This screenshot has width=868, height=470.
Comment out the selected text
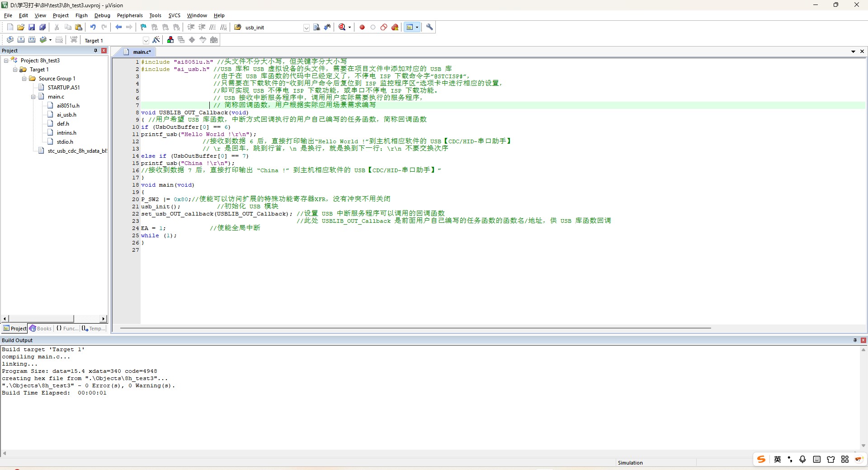tap(212, 27)
